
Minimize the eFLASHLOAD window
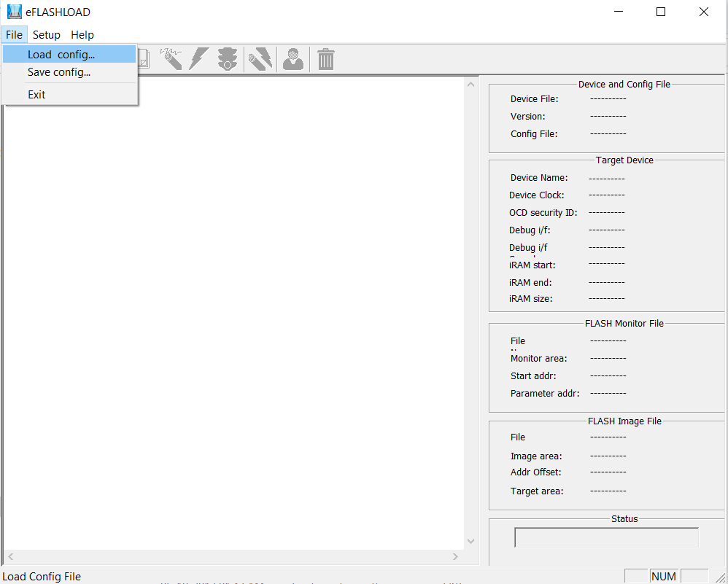[619, 12]
